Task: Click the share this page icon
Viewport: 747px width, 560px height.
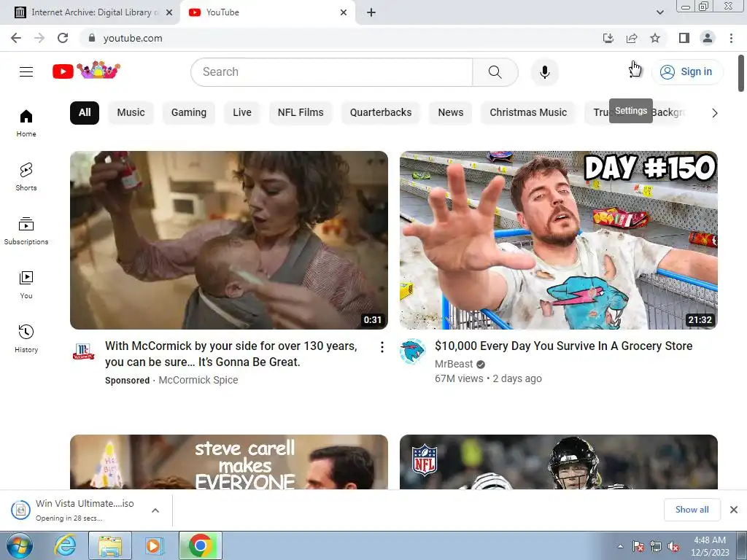Action: click(632, 38)
